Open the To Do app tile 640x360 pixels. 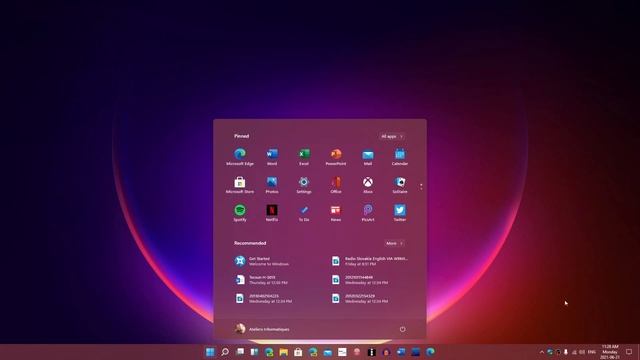pos(304,213)
